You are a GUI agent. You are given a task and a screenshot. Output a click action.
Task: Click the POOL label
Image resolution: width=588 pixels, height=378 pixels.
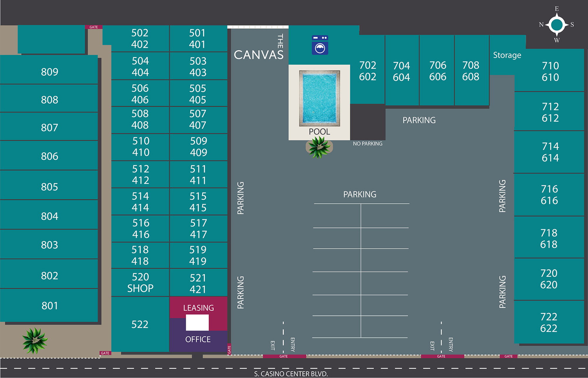[319, 132]
